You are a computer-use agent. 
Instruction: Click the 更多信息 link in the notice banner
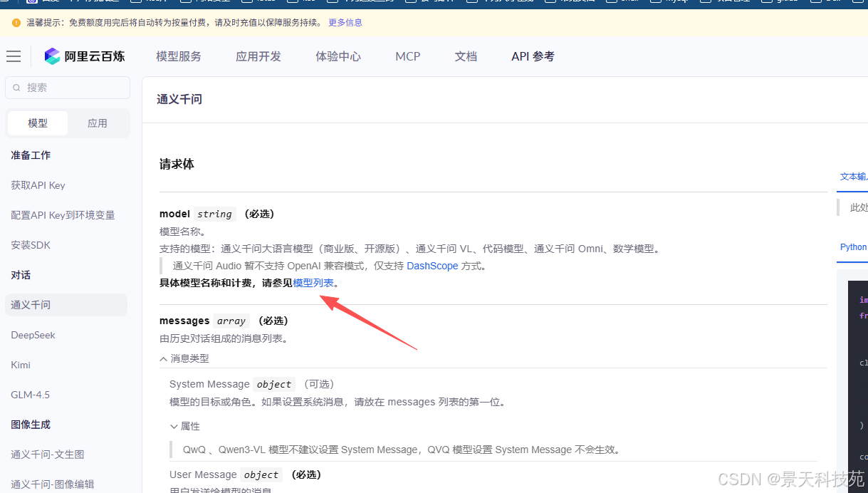[x=345, y=23]
